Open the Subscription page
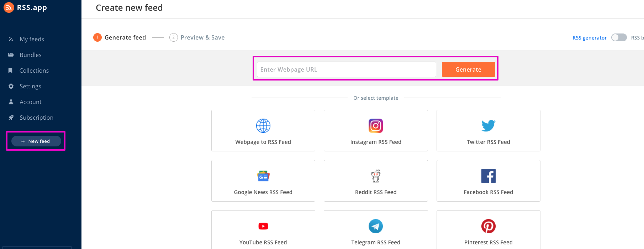Viewport: 644px width, 249px height. (x=36, y=118)
